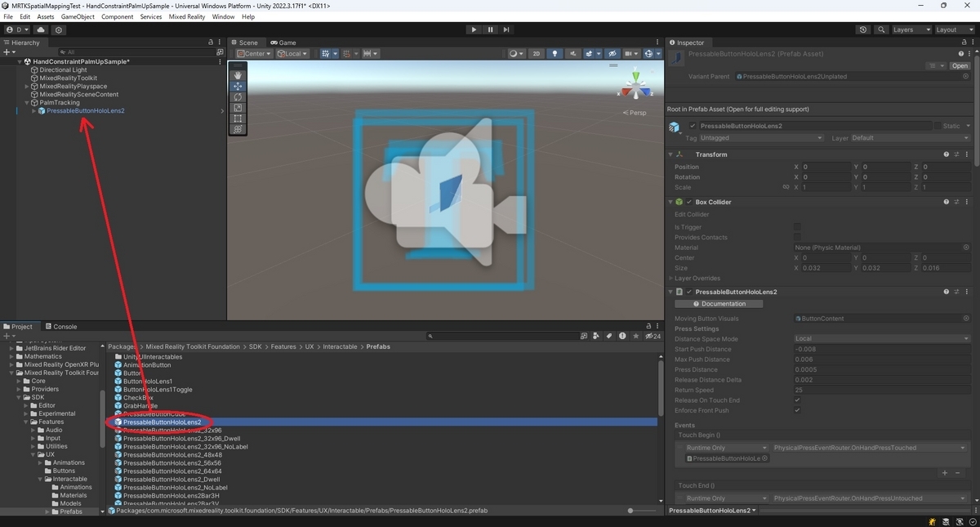
Task: Activate the Rect tool in Scene view
Action: coord(238,118)
